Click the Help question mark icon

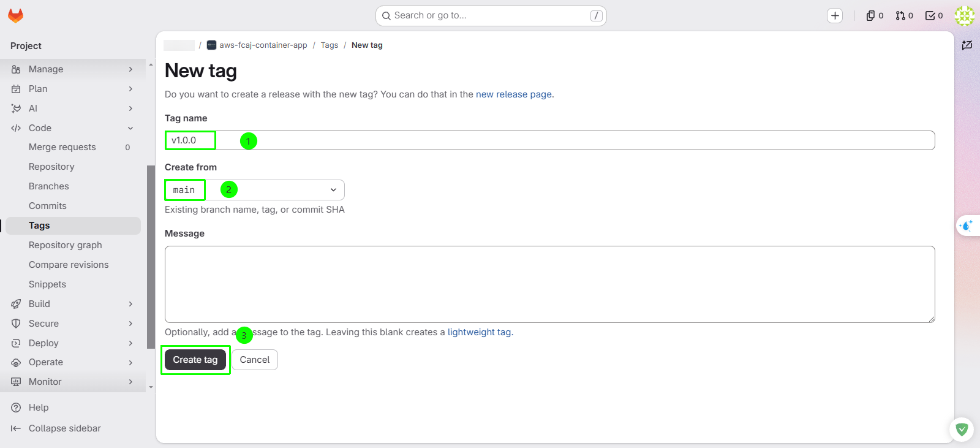tap(16, 408)
